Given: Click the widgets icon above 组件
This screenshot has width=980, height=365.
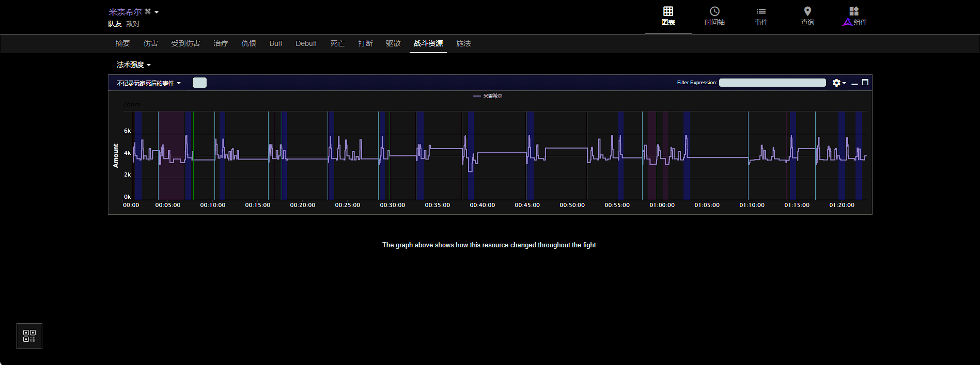Looking at the screenshot, I should tap(854, 11).
